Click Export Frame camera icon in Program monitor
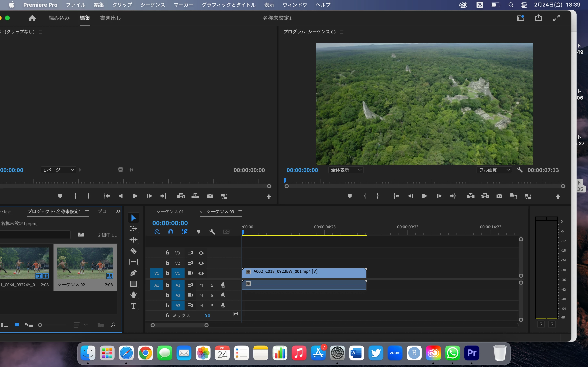This screenshot has height=367, width=588. (499, 196)
